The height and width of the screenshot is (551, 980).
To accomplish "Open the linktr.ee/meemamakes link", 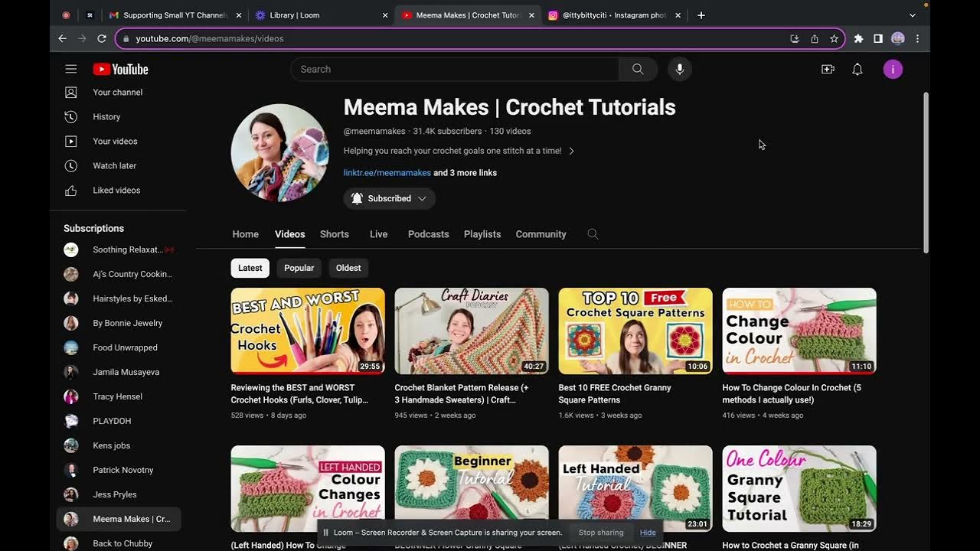I will coord(387,173).
